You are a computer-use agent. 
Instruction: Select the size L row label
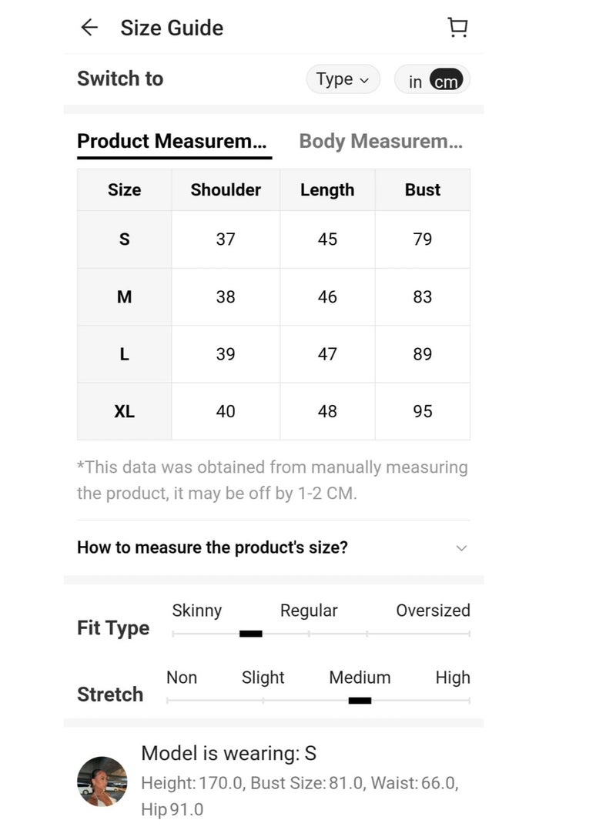[x=124, y=354]
